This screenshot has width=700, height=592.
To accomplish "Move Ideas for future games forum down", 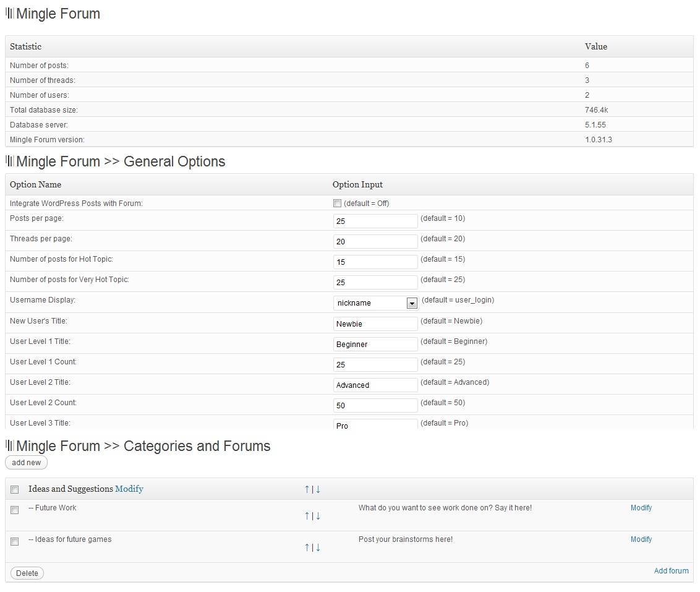I will pos(318,547).
